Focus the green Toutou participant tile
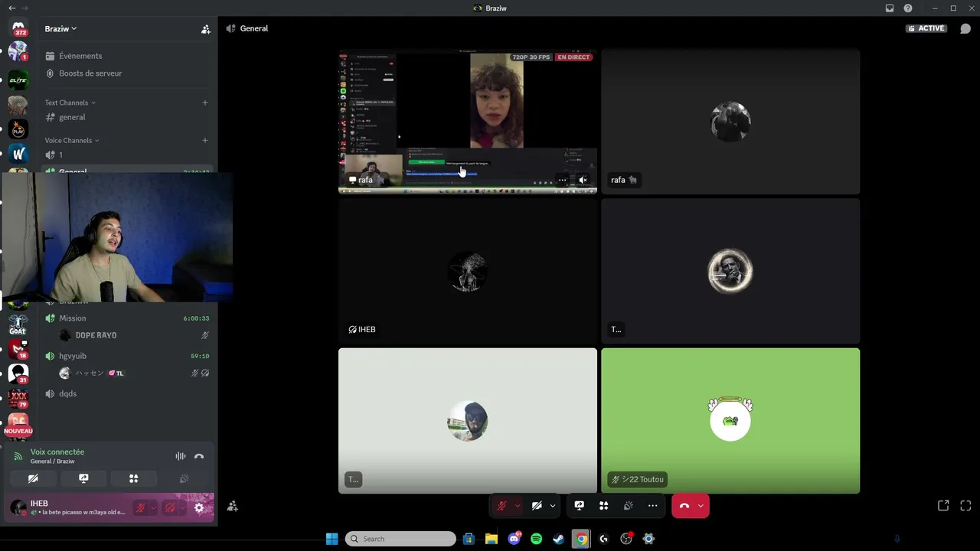The width and height of the screenshot is (980, 551). point(730,421)
